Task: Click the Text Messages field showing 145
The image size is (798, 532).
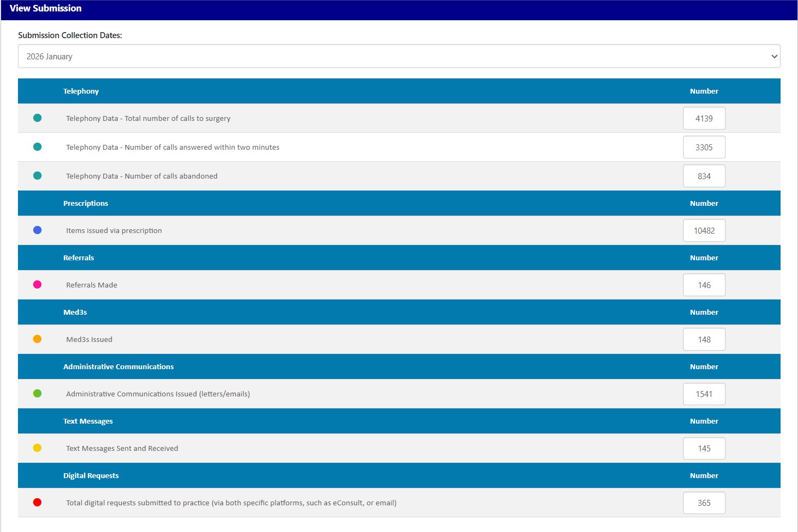Action: point(704,449)
